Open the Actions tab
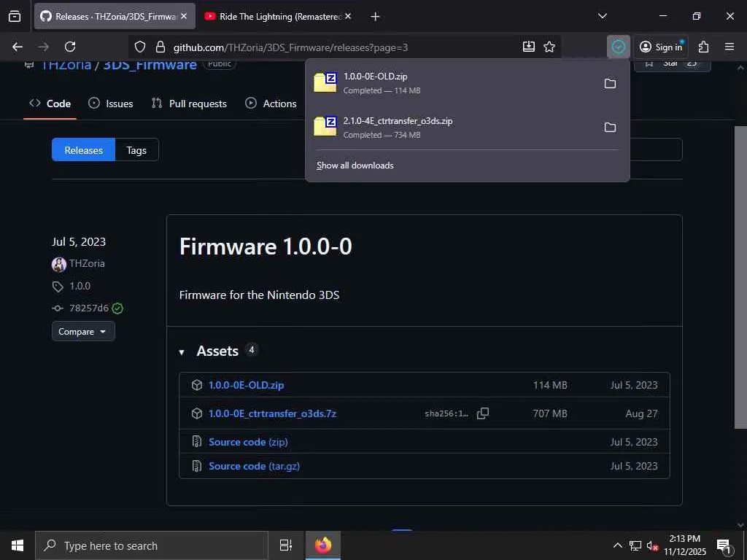Viewport: 747px width, 560px height. click(x=271, y=104)
